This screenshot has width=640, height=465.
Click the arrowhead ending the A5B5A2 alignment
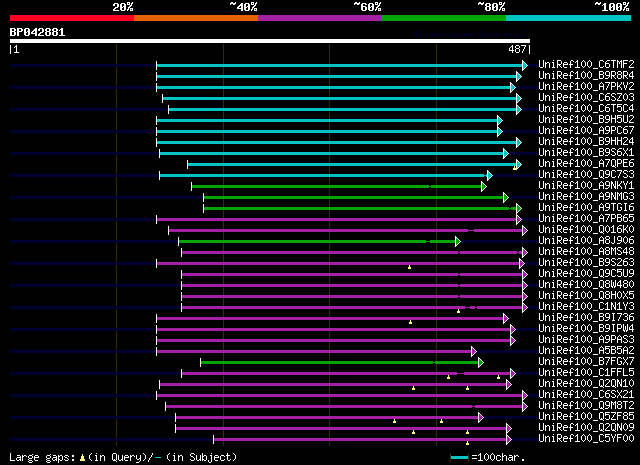click(x=474, y=352)
